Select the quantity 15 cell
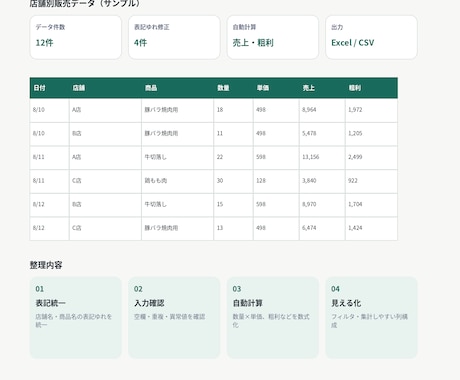The image size is (460, 380). tap(233, 205)
